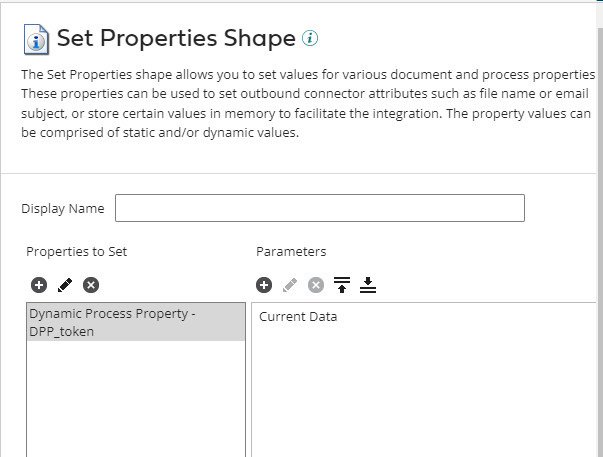
Task: Move parameter to bottom of list
Action: pyautogui.click(x=368, y=285)
